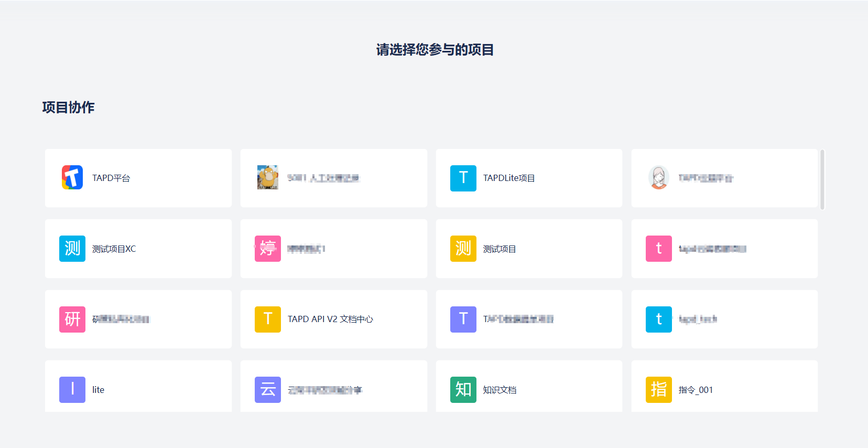Click the pink 研 project icon

(72, 319)
